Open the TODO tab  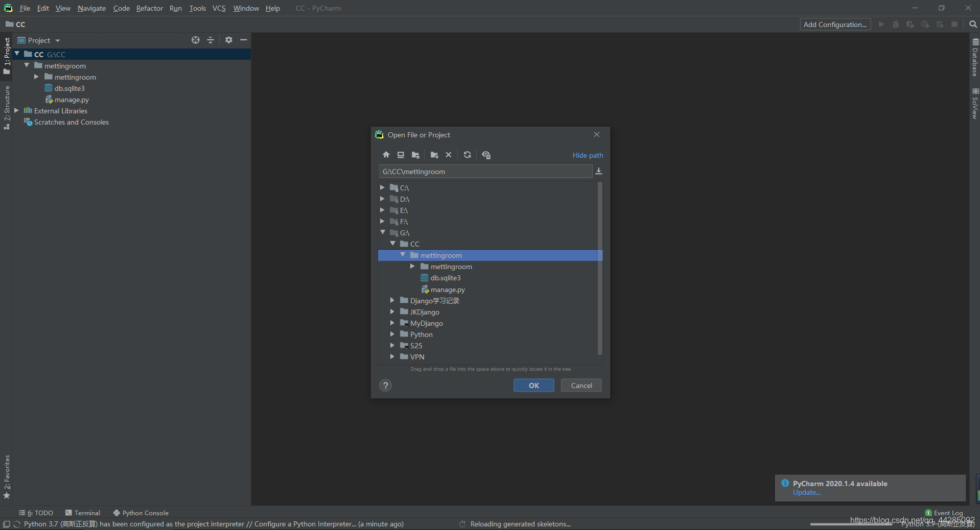pos(36,513)
